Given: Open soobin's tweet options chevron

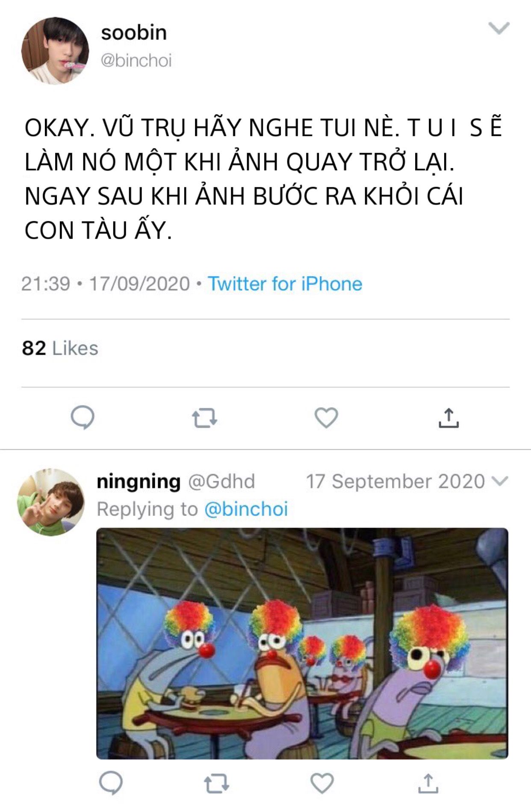Looking at the screenshot, I should pyautogui.click(x=499, y=28).
